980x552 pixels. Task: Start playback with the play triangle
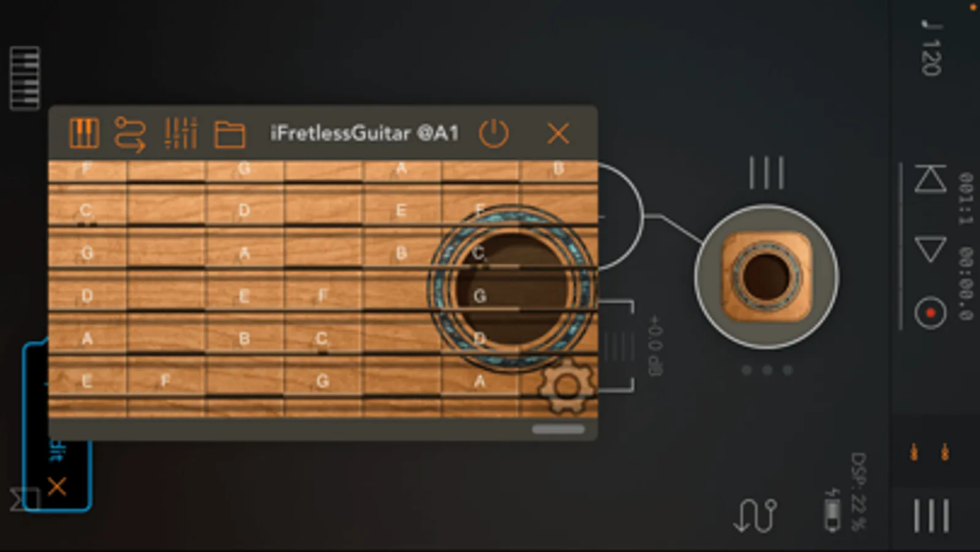(x=930, y=248)
